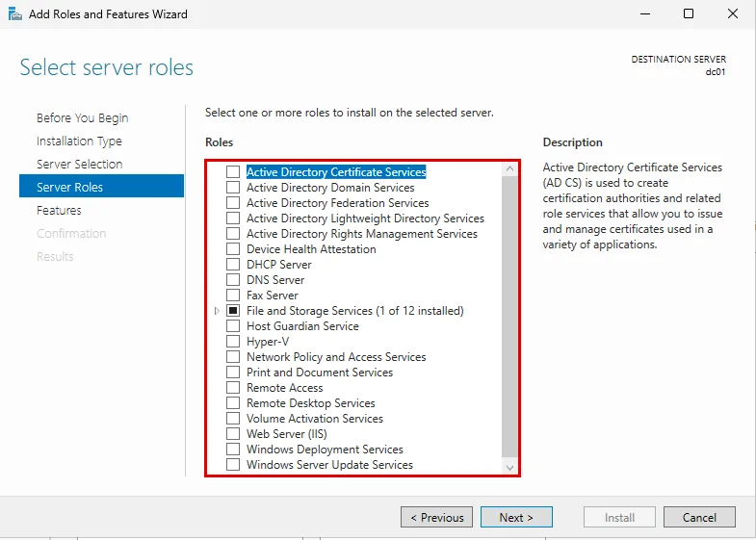Jump to the Features step
The image size is (756, 540).
tap(59, 211)
